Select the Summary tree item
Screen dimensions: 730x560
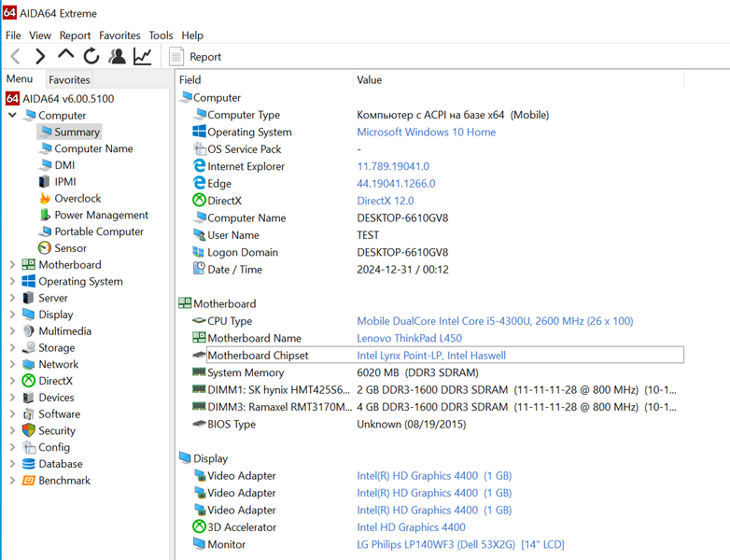(x=69, y=132)
